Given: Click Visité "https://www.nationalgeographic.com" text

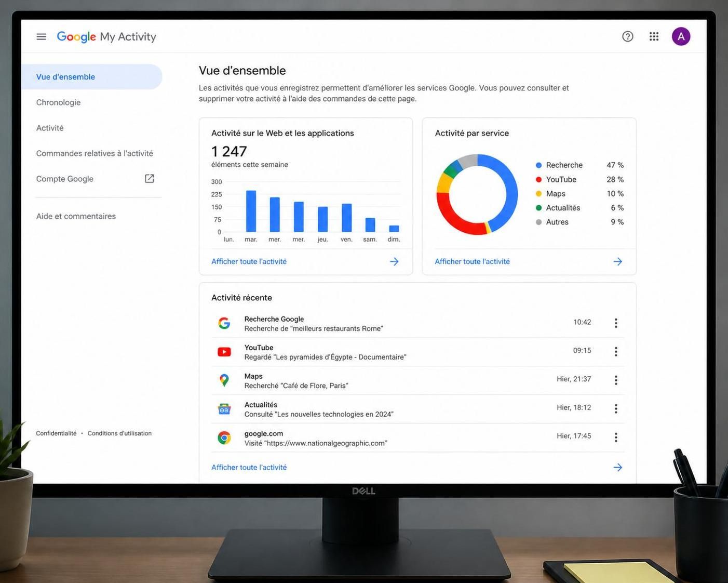Looking at the screenshot, I should tap(316, 443).
